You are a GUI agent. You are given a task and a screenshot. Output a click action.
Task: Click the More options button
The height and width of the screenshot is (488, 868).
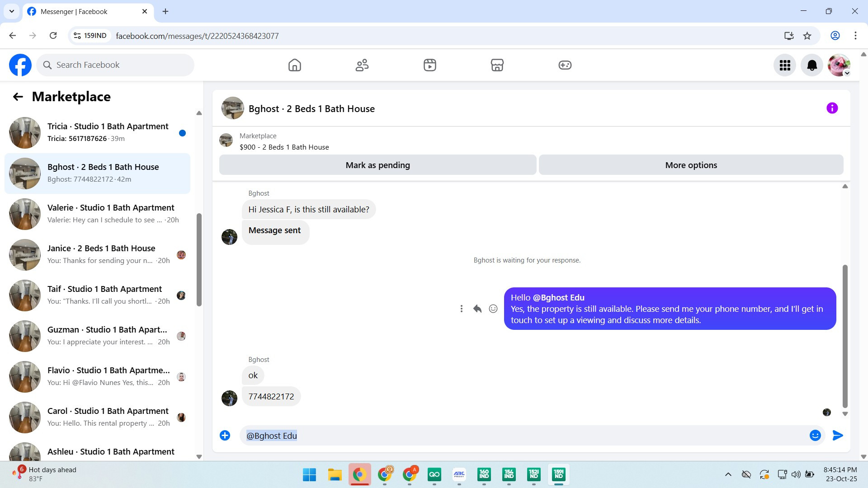[x=691, y=165]
